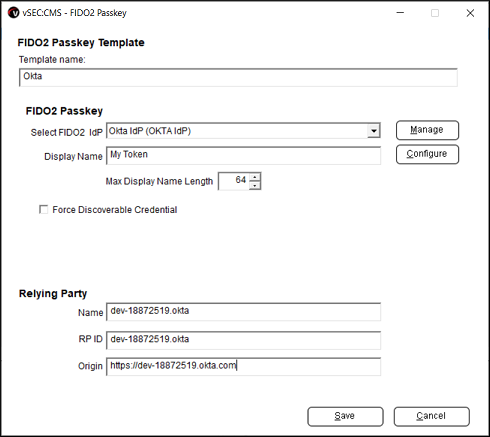Focus the Max Display Name Length value field
Viewport: 490px width, 437px height.
pyautogui.click(x=234, y=181)
